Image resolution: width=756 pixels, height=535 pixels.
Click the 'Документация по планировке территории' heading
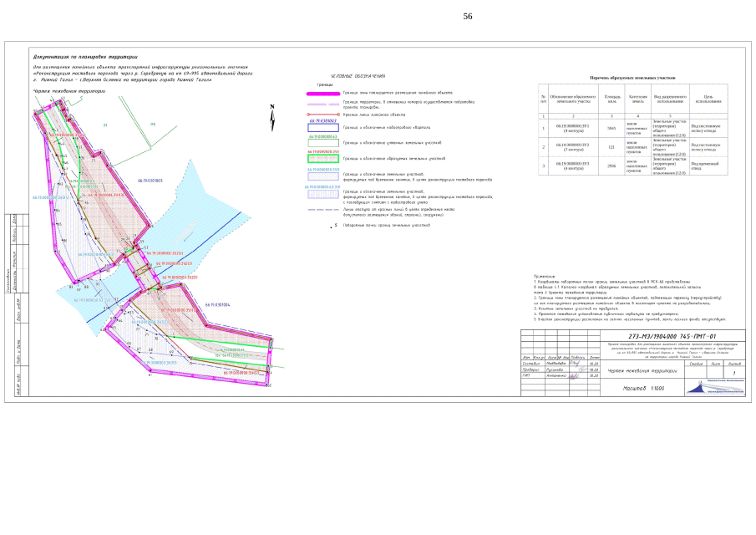point(84,55)
